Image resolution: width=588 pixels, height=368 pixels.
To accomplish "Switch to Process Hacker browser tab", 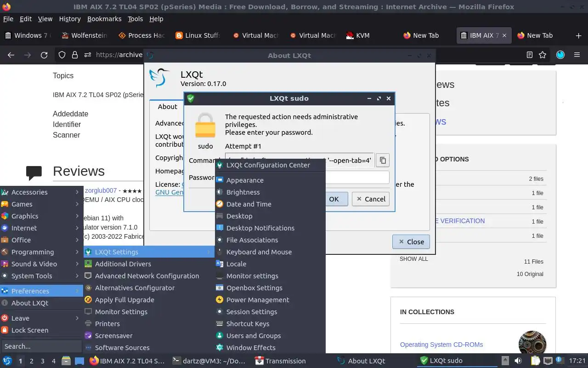I will point(141,35).
